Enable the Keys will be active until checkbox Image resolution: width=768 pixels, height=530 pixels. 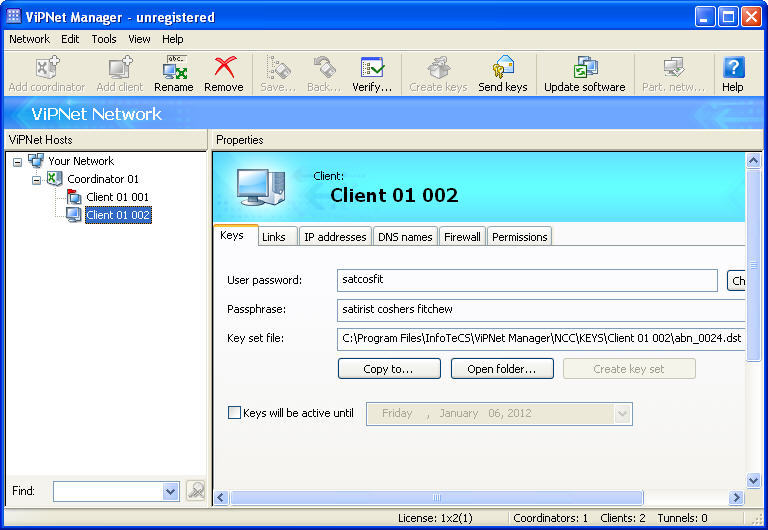[235, 412]
